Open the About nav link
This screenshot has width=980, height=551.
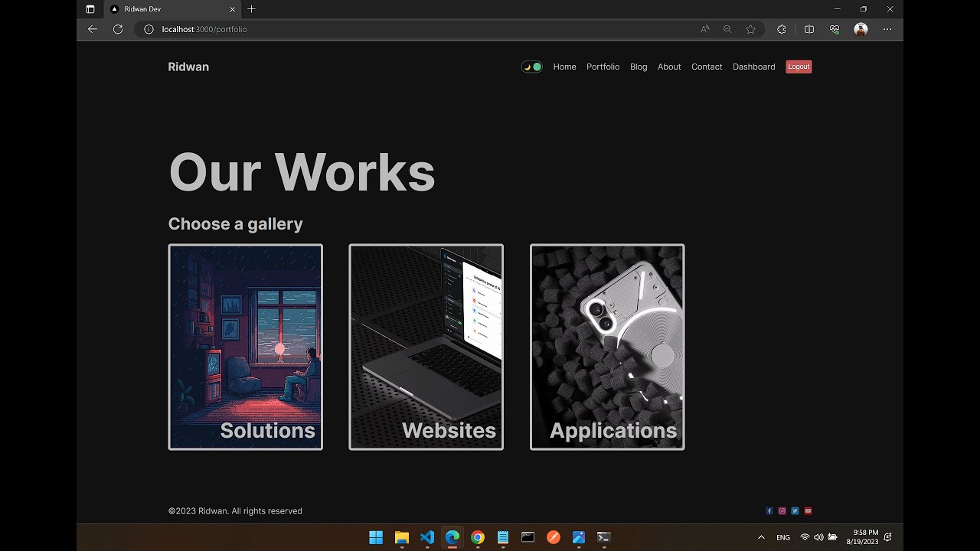click(x=669, y=67)
